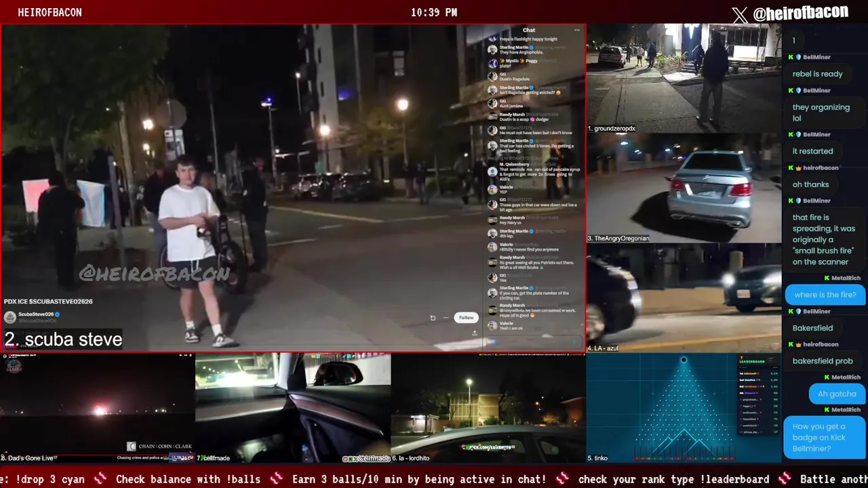Open the @heirofbacon handle in the top bar
868x488 pixels.
pyautogui.click(x=800, y=13)
